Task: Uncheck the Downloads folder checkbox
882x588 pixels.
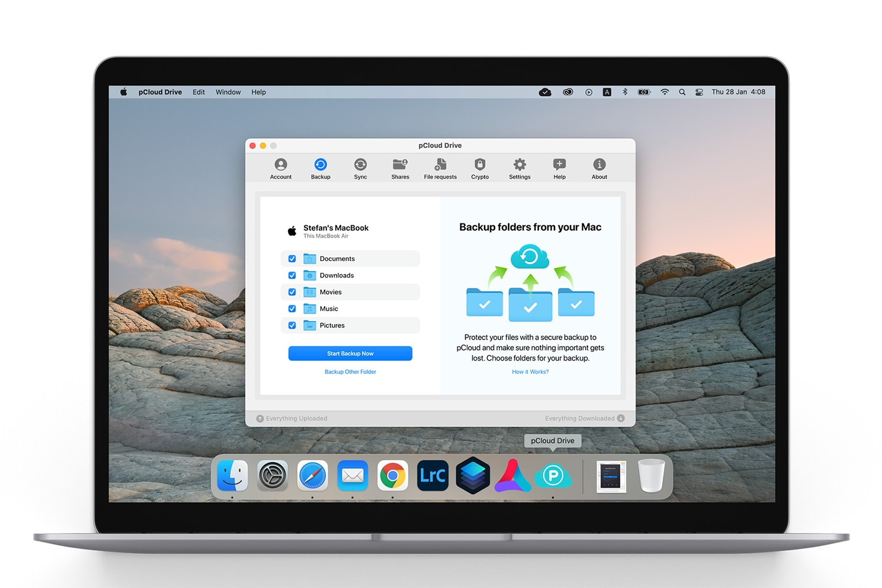Action: coord(292,275)
